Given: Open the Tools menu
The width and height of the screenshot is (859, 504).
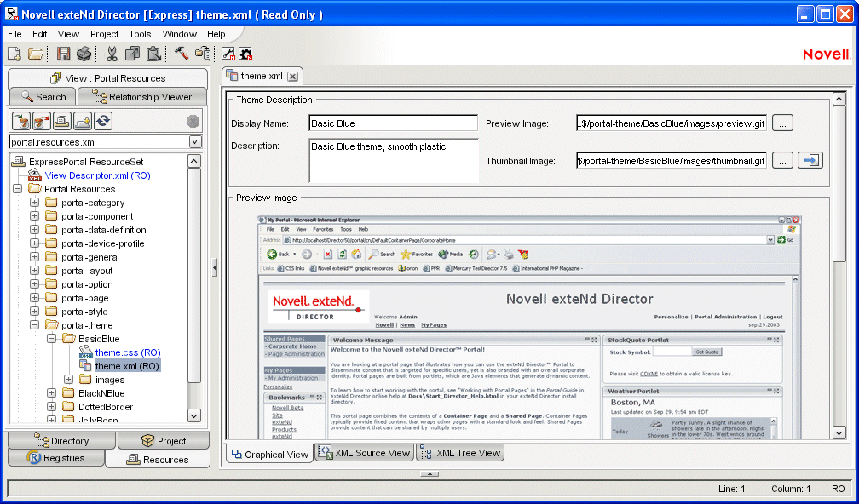Looking at the screenshot, I should pos(140,34).
